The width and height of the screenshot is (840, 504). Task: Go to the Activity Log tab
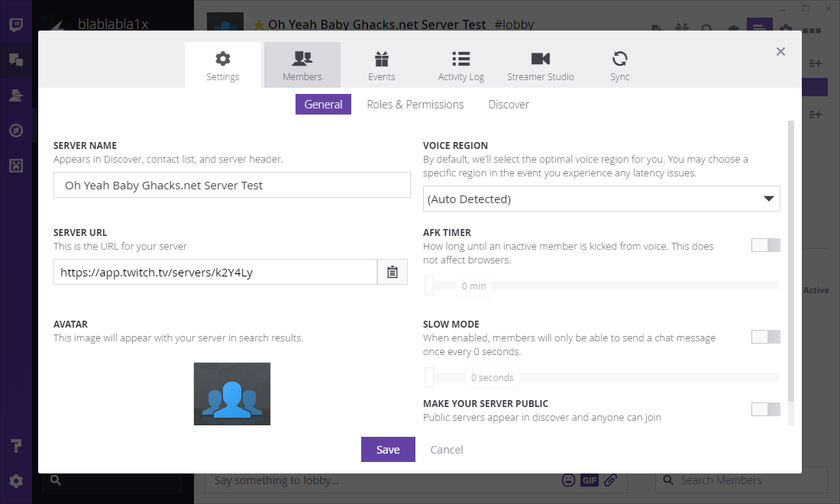[460, 66]
